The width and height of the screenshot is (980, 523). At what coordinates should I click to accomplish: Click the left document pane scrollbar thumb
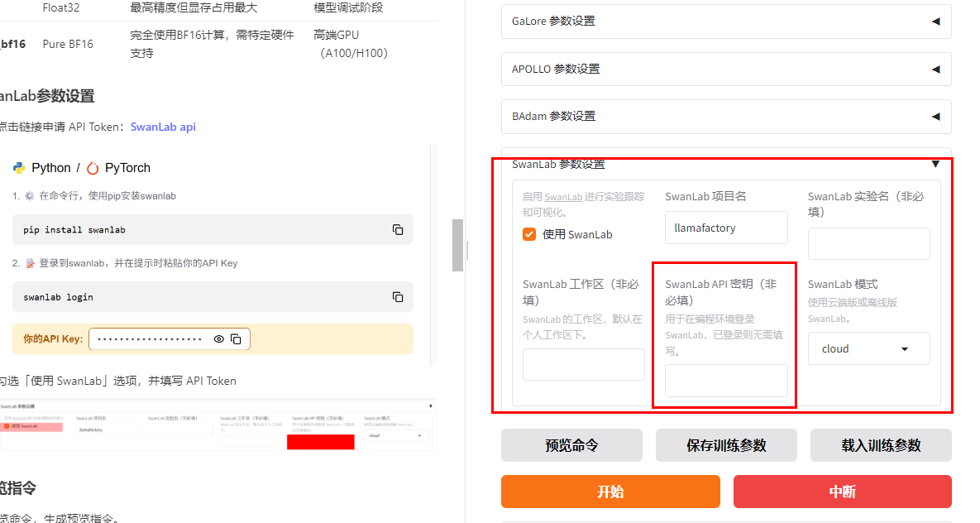[x=458, y=245]
